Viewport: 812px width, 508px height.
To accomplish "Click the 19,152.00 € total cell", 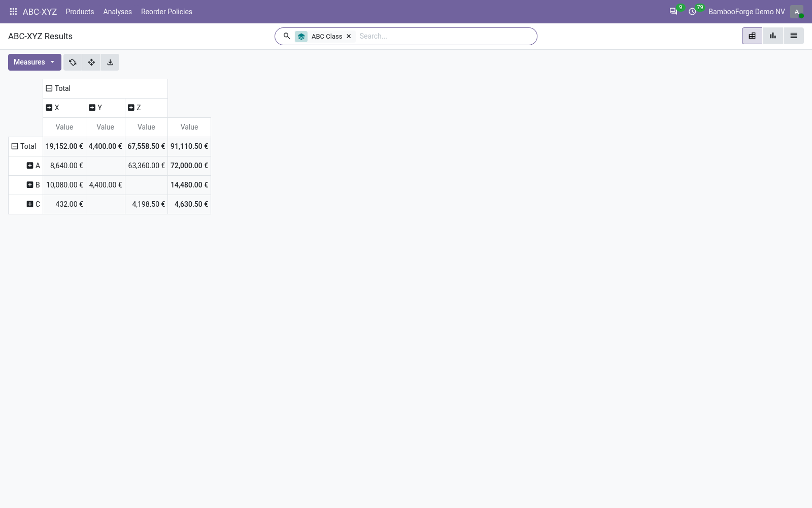I will click(64, 146).
